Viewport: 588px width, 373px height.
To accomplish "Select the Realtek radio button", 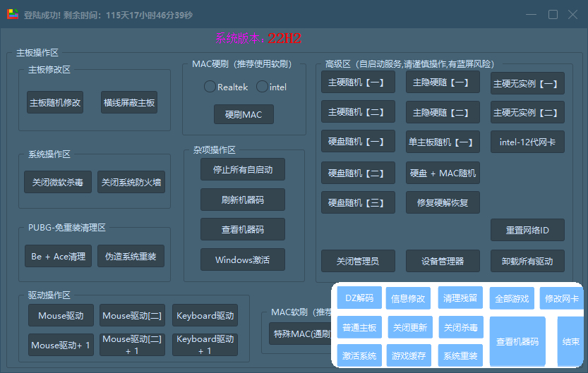I will 210,87.
